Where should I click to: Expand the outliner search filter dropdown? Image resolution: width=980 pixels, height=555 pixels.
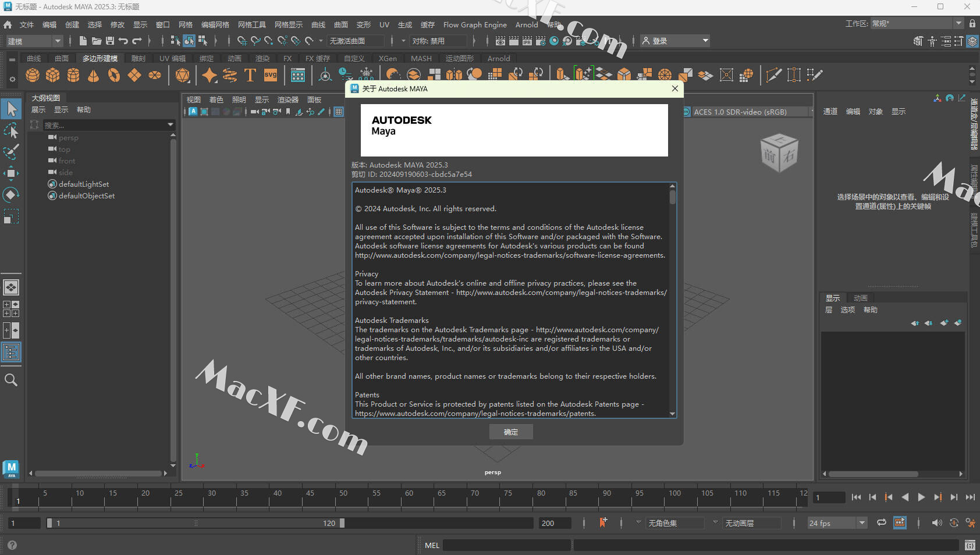point(171,124)
